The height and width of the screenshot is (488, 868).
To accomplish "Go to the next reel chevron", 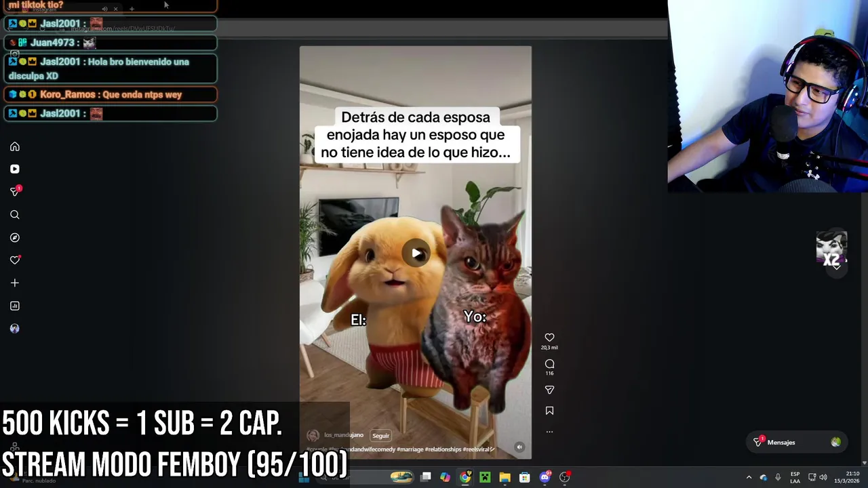I will 837,266.
